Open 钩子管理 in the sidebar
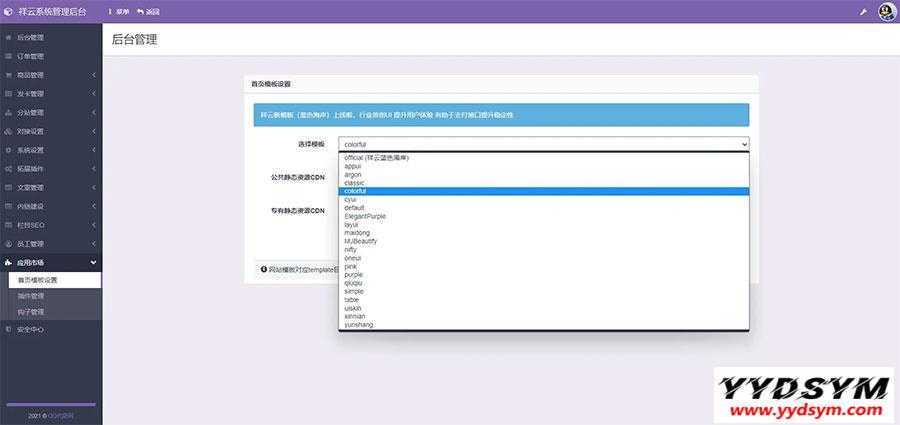Screen dimensions: 900x425 pos(31,311)
